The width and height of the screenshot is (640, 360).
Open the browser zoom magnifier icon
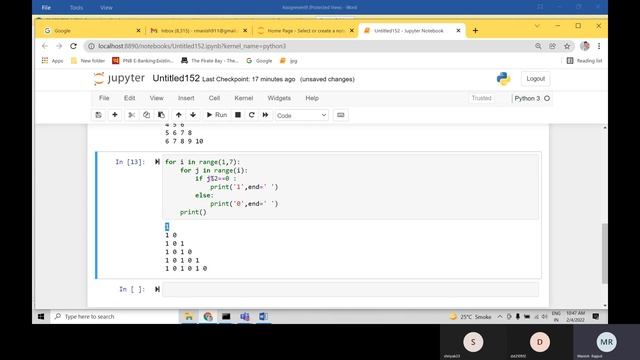538,46
